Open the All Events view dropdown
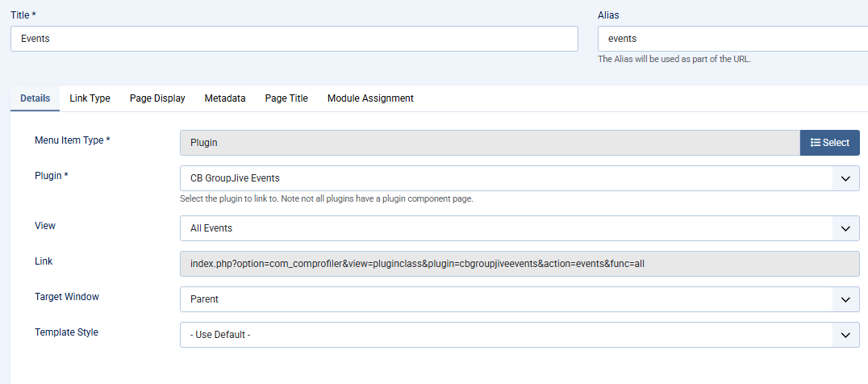Image resolution: width=868 pixels, height=384 pixels. coord(520,228)
